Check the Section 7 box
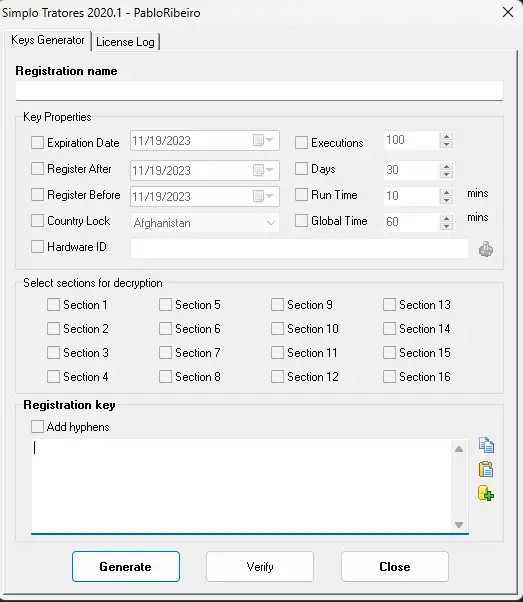This screenshot has width=523, height=602. tap(166, 352)
